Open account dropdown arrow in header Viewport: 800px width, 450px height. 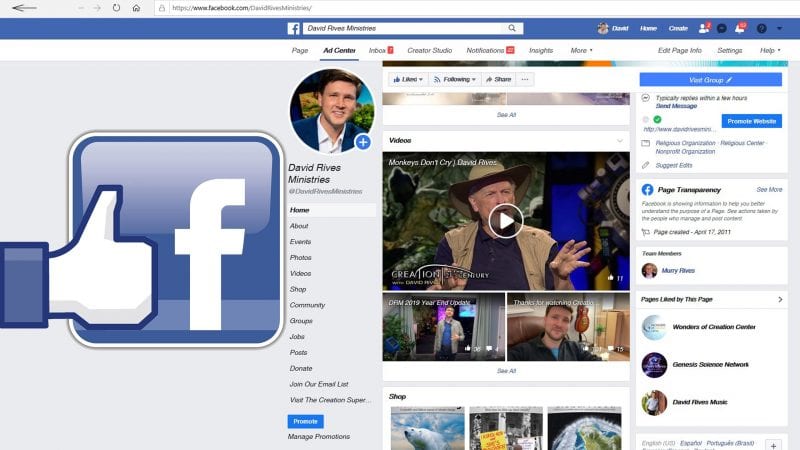click(x=779, y=29)
